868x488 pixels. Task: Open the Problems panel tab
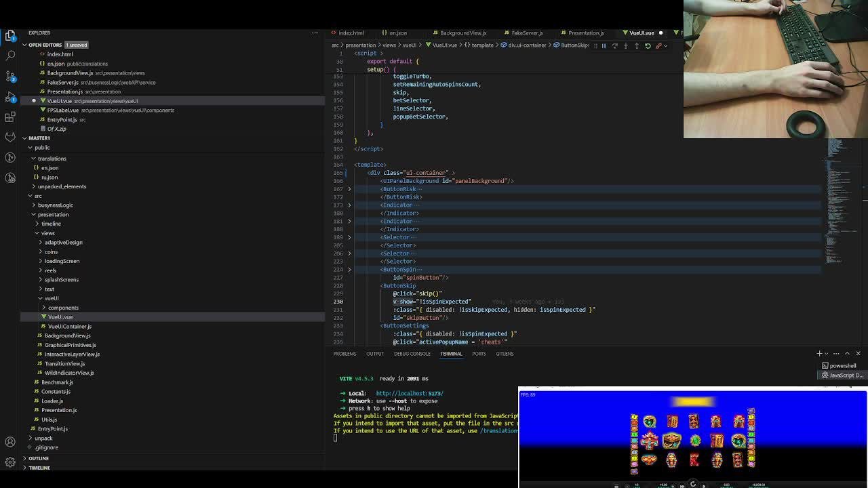coord(344,353)
